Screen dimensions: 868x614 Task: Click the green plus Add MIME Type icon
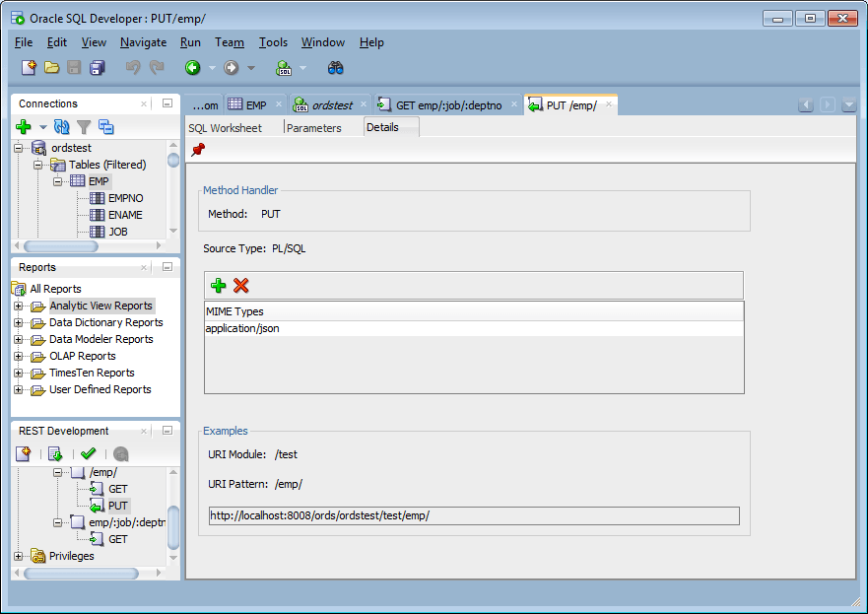218,286
